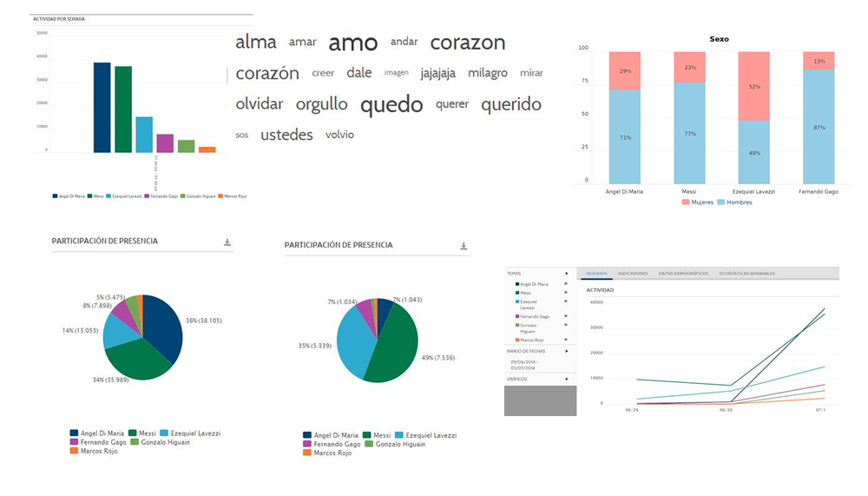868x496 pixels.
Task: Click the 52% Mujeres segment for Ezequiel Lavezzi
Action: (x=754, y=86)
